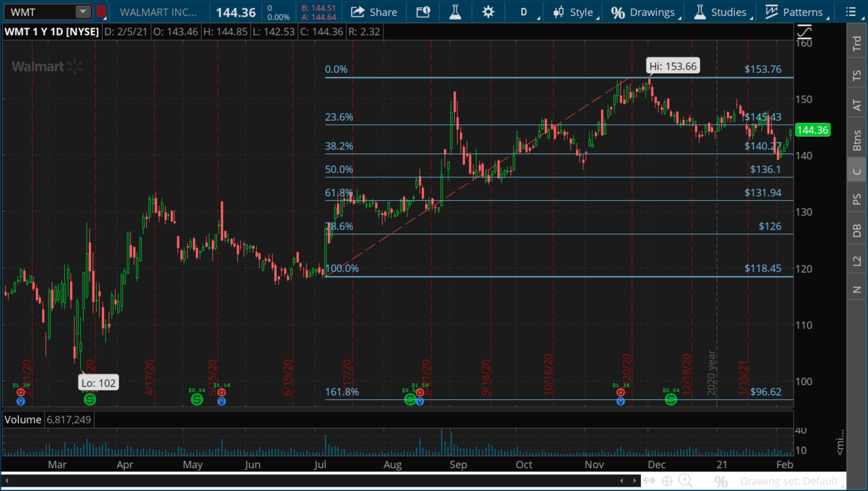Click the WALMART INC... company name
The height and width of the screenshot is (491, 868).
[158, 12]
